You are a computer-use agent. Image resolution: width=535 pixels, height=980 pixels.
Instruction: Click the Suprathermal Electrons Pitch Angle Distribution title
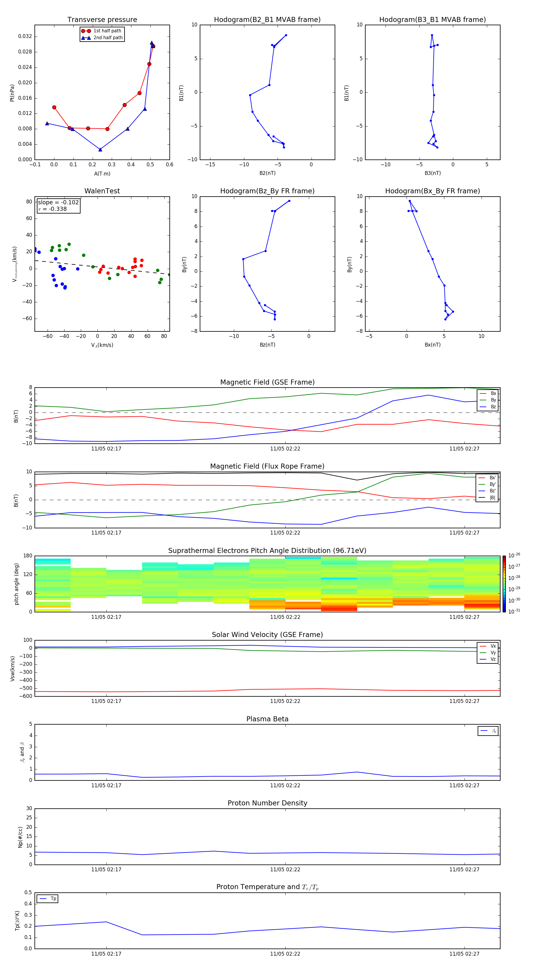[267, 551]
